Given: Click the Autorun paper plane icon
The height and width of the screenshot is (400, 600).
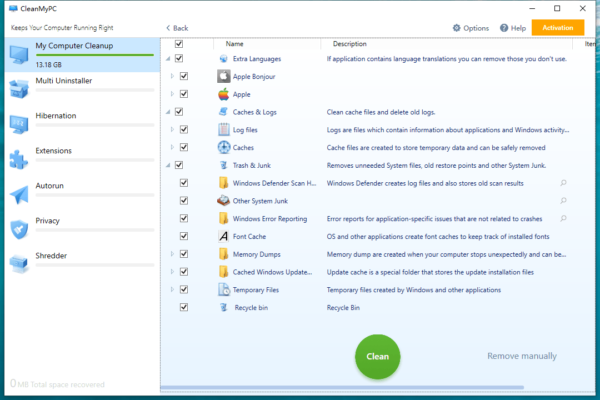Looking at the screenshot, I should [19, 194].
